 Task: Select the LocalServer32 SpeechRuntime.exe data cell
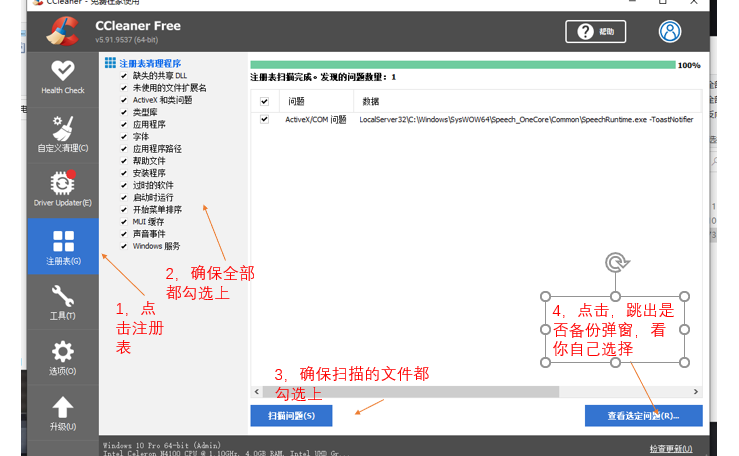526,120
